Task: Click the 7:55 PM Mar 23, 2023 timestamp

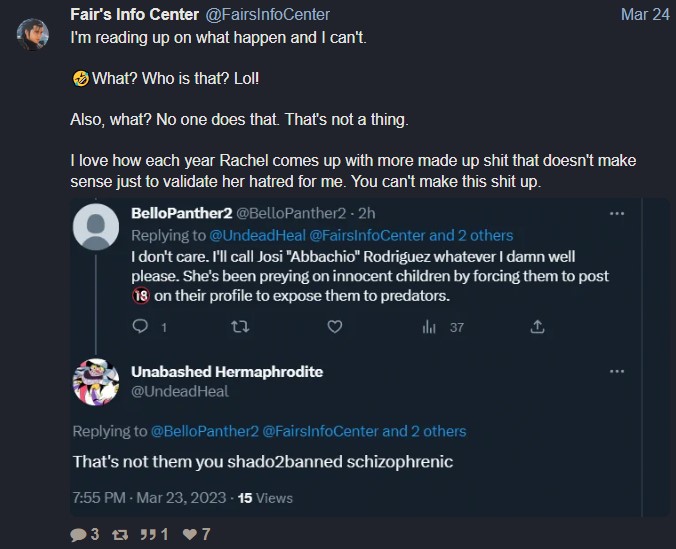Action: click(150, 497)
